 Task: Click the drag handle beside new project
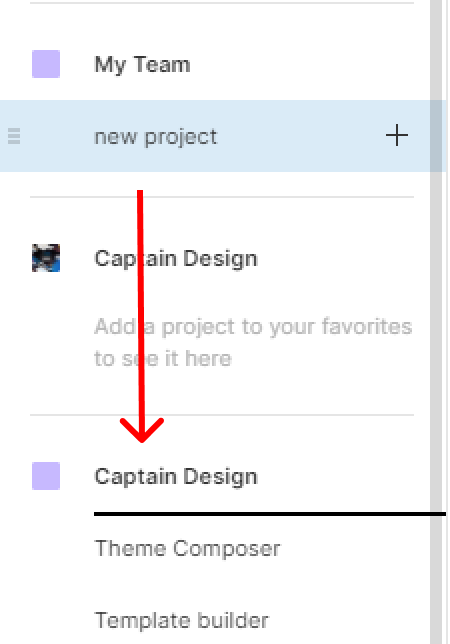coord(14,136)
